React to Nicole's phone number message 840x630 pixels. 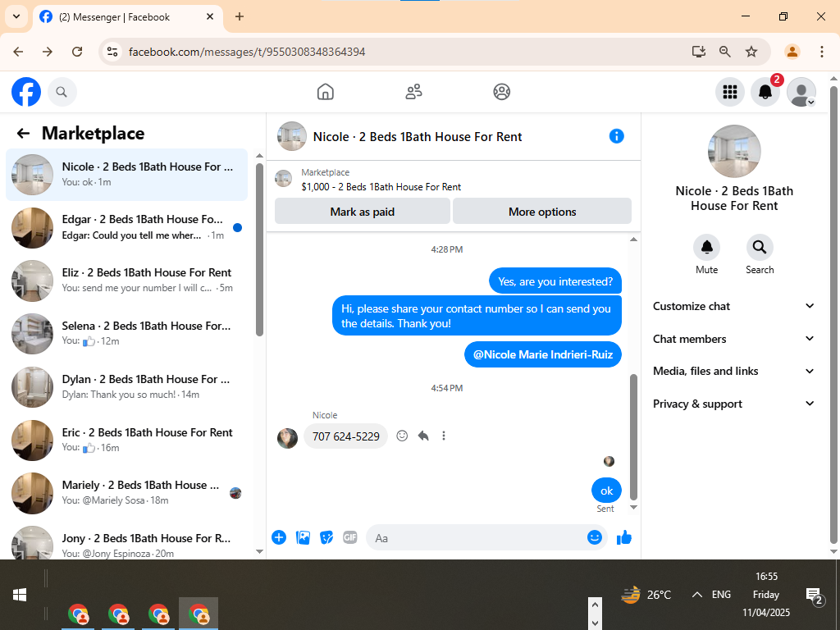pyautogui.click(x=402, y=436)
